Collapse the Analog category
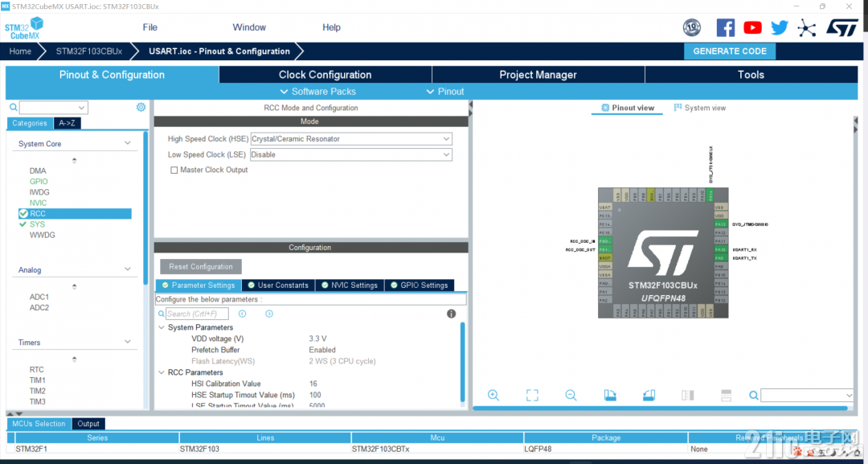The height and width of the screenshot is (464, 868). 128,269
